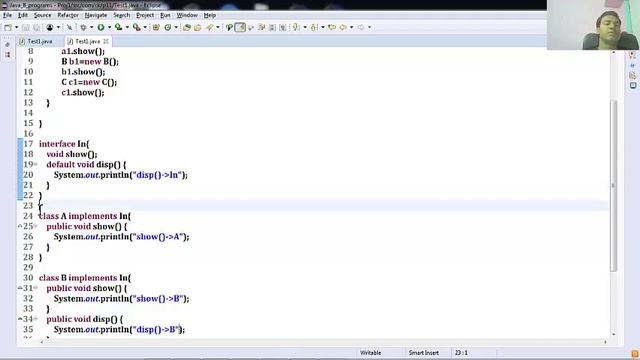The width and height of the screenshot is (640, 360).
Task: Open the New Java Class dropdown arrow
Action: click(176, 27)
